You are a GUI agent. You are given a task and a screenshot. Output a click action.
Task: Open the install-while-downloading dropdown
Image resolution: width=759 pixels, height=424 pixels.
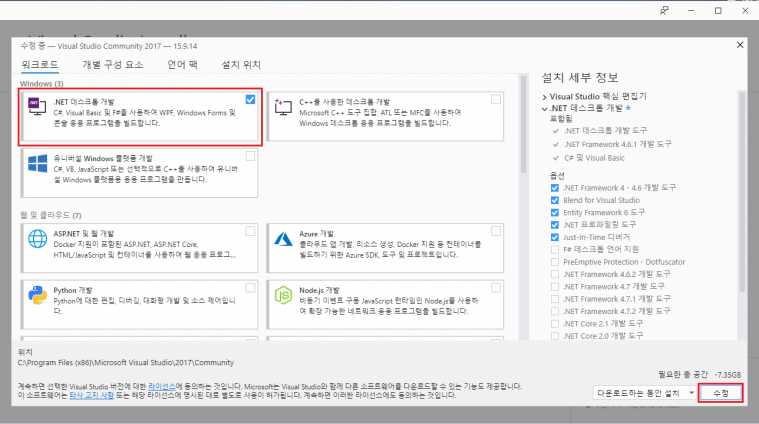pos(645,393)
